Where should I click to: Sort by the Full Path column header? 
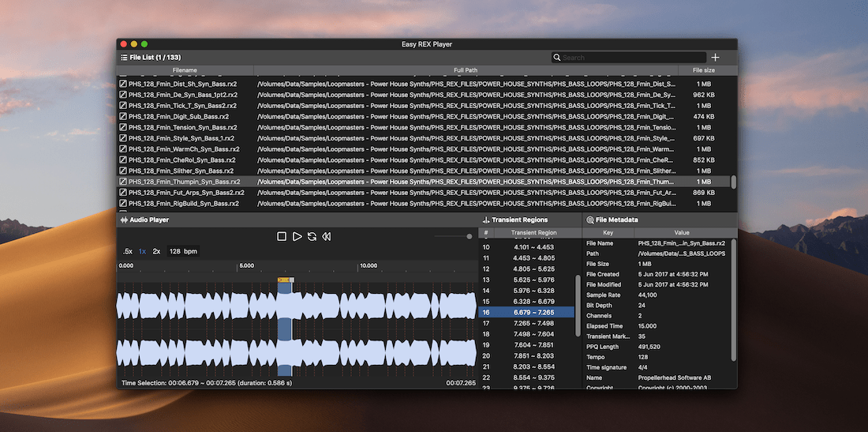[x=466, y=70]
